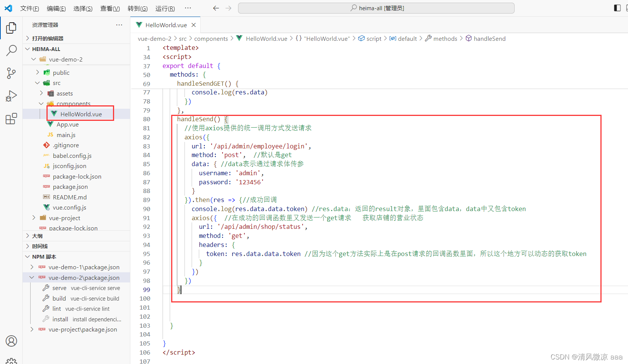The width and height of the screenshot is (628, 364).
Task: Click the JS icon of jsconfig.json
Action: [x=46, y=166]
